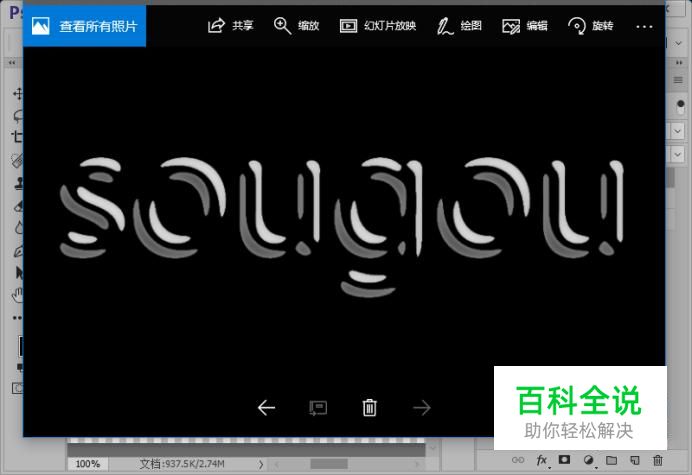Create new layer icon in Layers panel

click(x=635, y=460)
